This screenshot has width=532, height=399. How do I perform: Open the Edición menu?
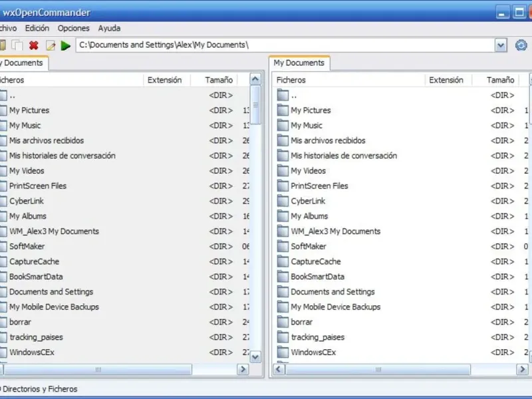click(x=37, y=28)
